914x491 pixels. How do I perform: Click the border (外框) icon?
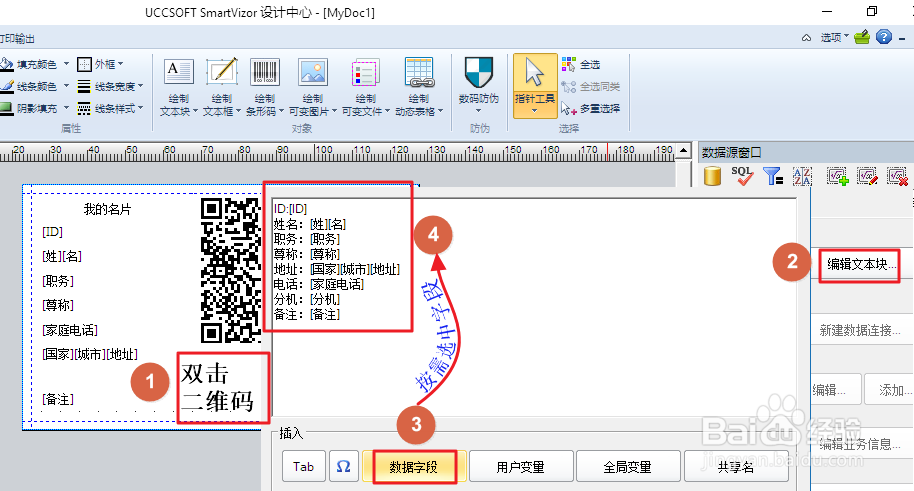pyautogui.click(x=85, y=64)
